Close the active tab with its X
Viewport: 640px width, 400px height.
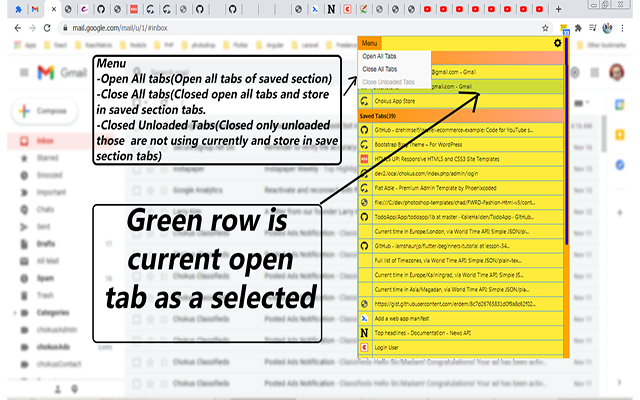point(54,9)
